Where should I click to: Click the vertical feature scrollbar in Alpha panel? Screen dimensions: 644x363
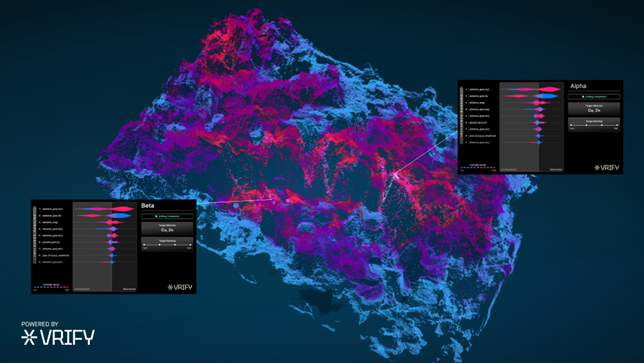tap(461, 115)
